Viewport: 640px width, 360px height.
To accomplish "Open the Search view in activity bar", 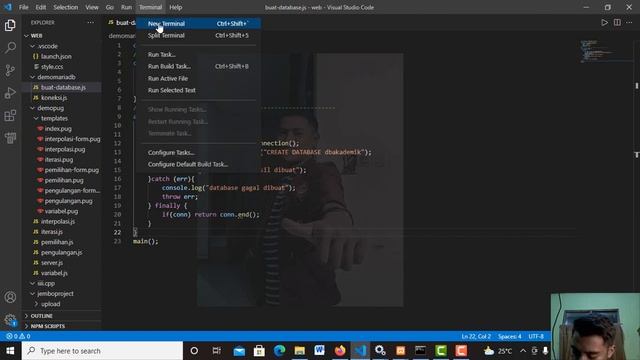I will [x=10, y=48].
